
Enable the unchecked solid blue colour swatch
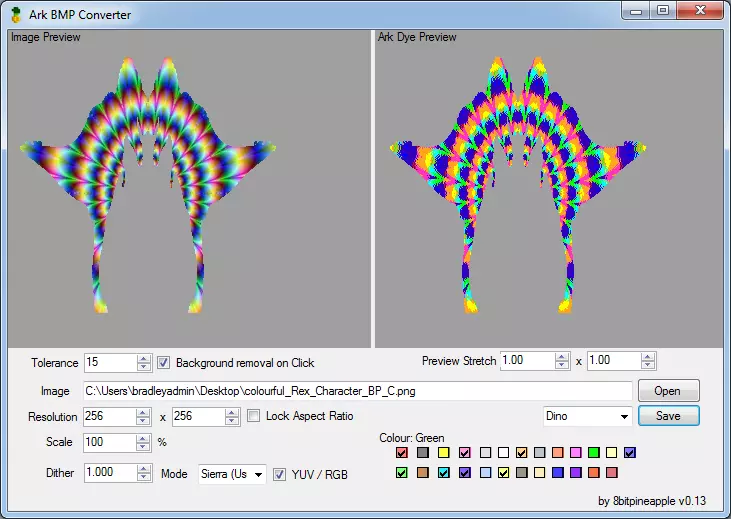pyautogui.click(x=558, y=473)
